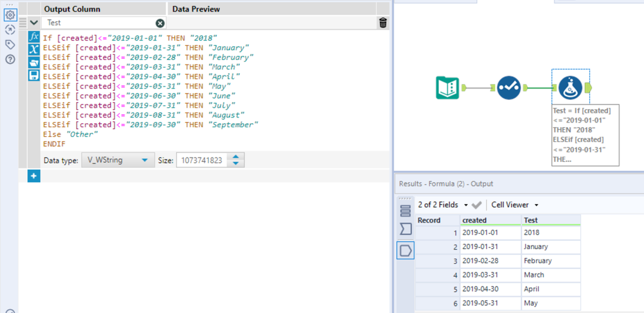Select the April cell in Test column
This screenshot has height=313, width=644.
click(x=551, y=289)
